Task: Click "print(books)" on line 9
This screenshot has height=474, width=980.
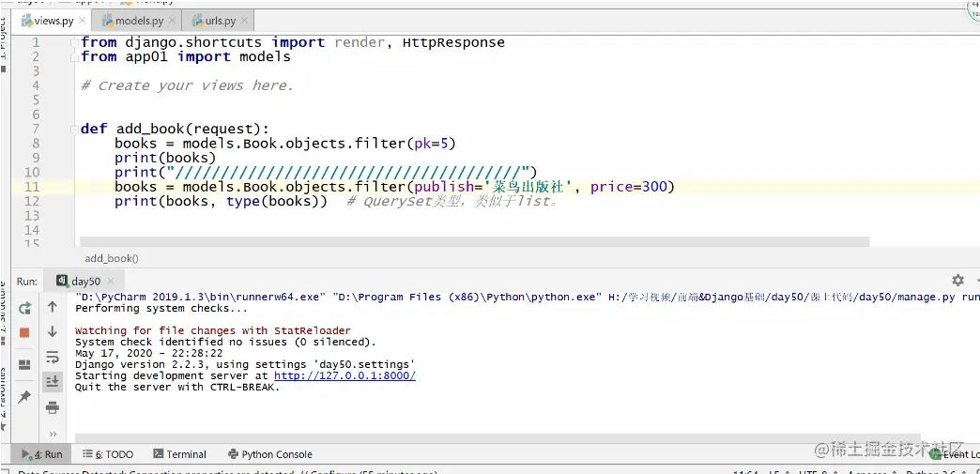Action: tap(165, 159)
